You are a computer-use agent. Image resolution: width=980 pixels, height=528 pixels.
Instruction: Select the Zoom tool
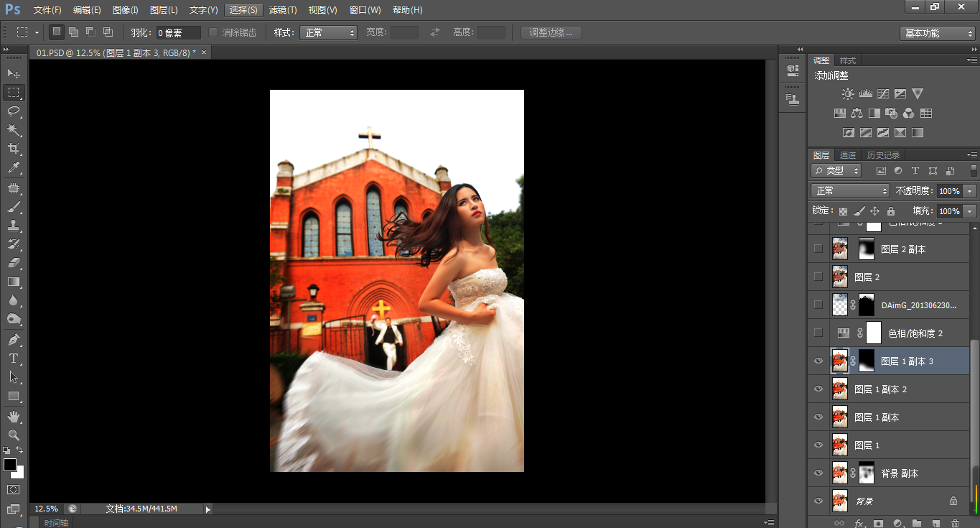(14, 435)
